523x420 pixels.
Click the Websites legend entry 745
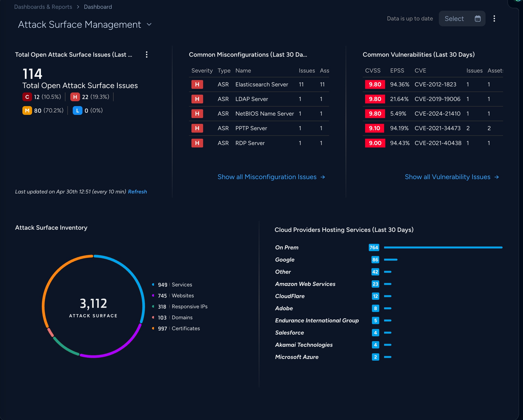click(x=173, y=296)
